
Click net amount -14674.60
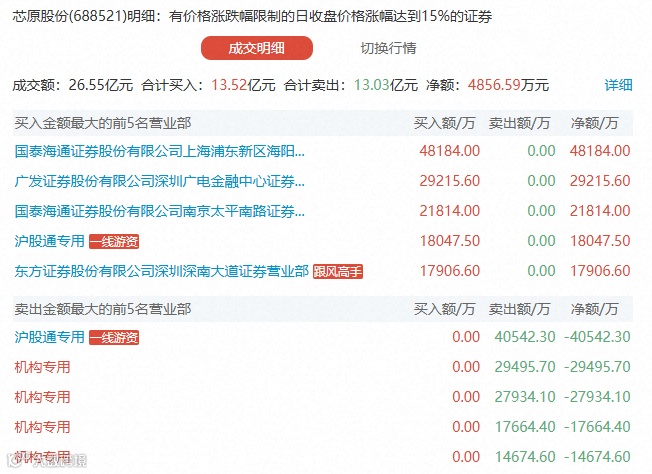coord(598,457)
